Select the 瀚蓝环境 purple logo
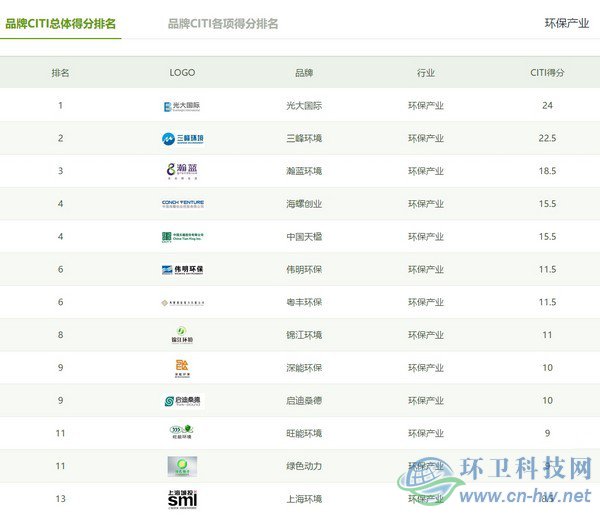Screen dimensions: 600x515 182,170
